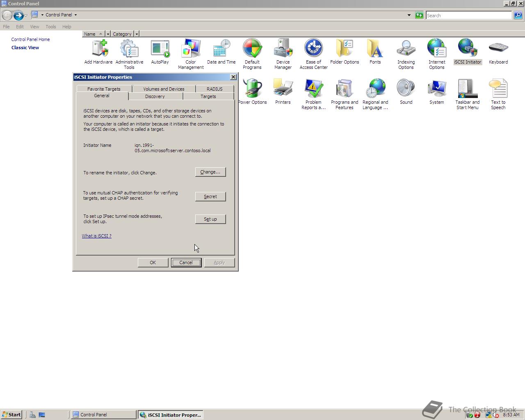Switch to the RADIUS tab
The width and height of the screenshot is (525, 420).
(215, 89)
